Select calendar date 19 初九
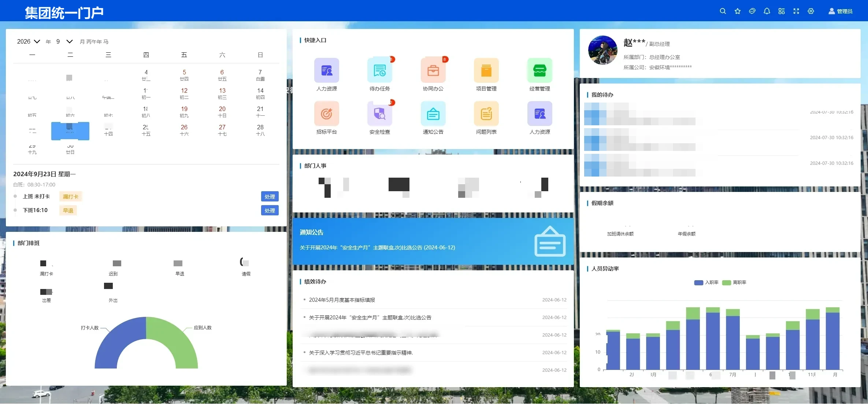This screenshot has height=404, width=868. (184, 112)
